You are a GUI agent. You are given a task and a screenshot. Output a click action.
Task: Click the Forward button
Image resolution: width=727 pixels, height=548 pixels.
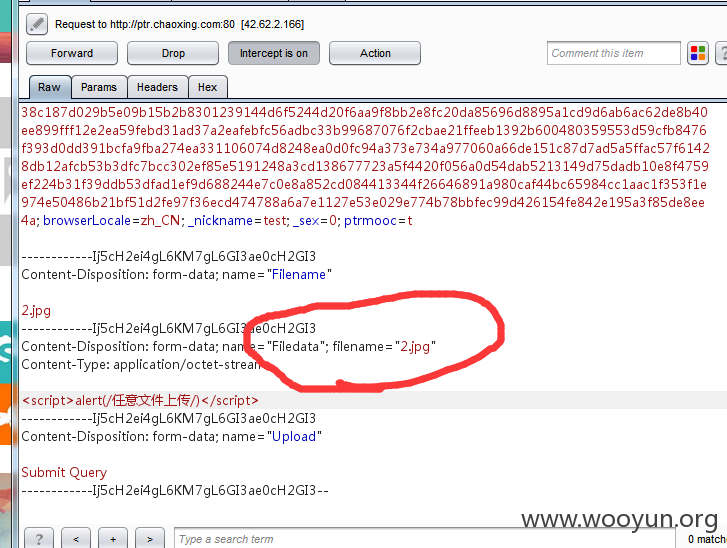tap(72, 53)
